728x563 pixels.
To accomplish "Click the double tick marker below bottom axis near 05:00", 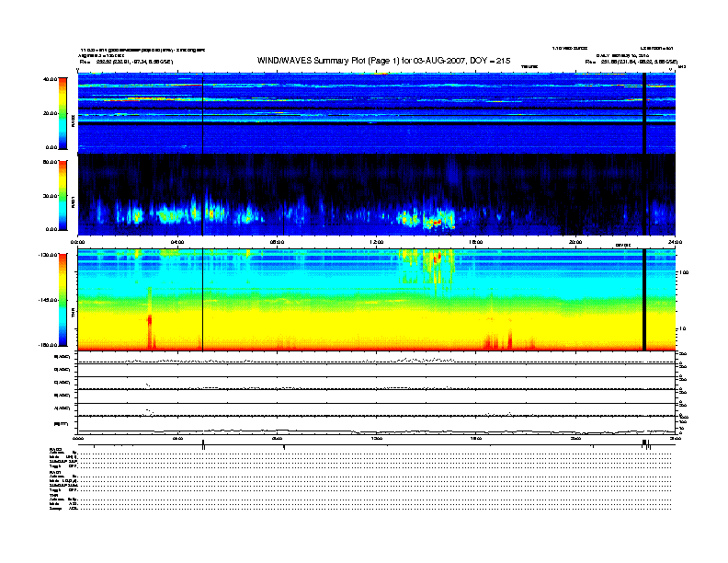I will [x=203, y=443].
